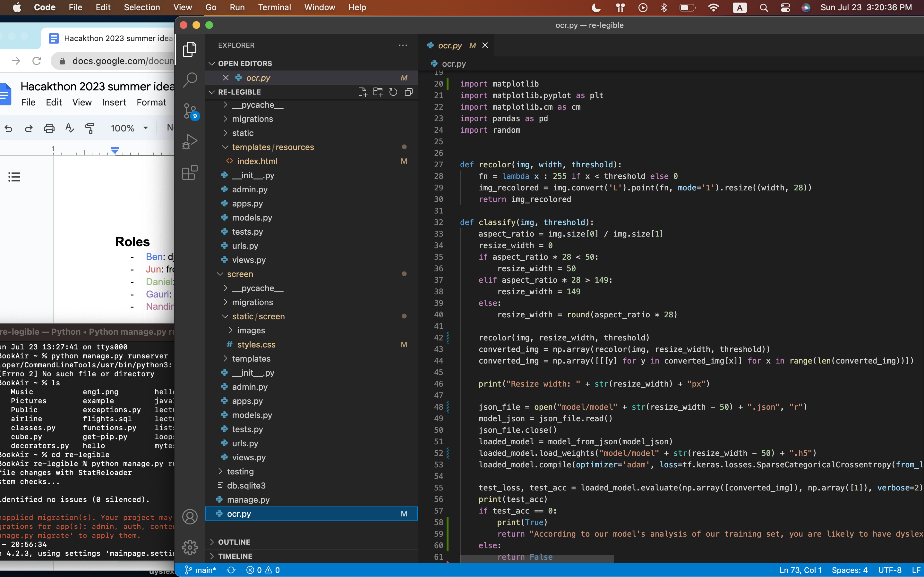Open the Terminal menu
924x577 pixels.
point(274,8)
